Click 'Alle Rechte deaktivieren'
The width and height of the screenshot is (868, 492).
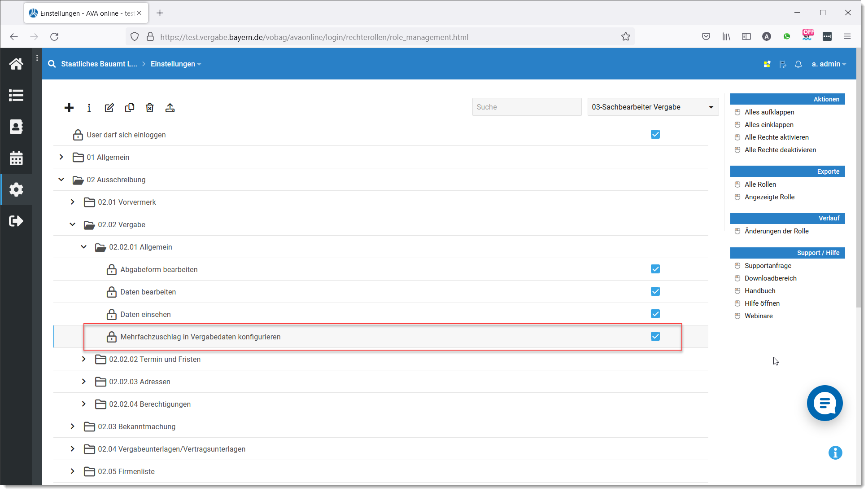(780, 150)
